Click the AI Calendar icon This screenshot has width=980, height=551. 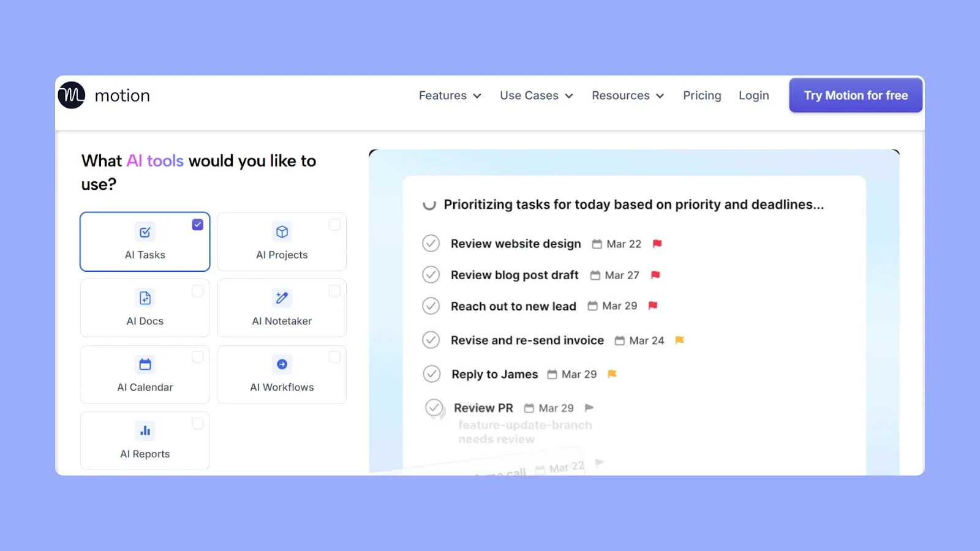pyautogui.click(x=145, y=364)
